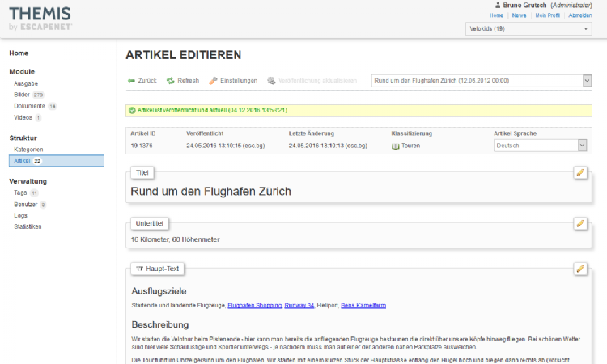Click Abmelden to log out

(579, 15)
